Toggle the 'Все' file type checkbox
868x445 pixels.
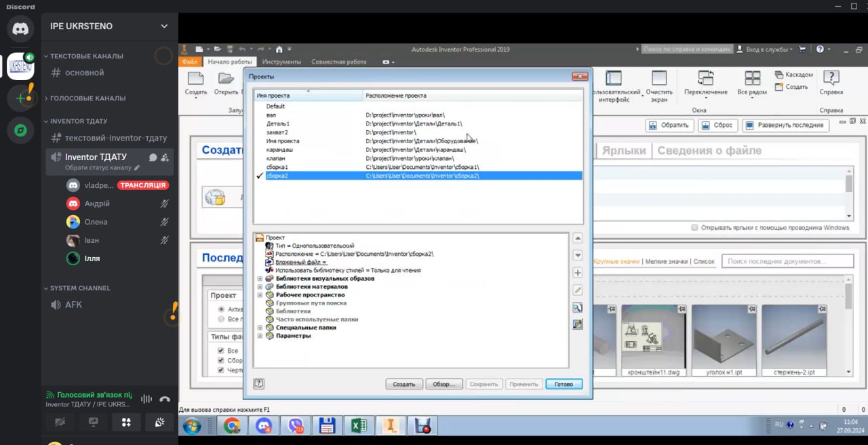[220, 351]
